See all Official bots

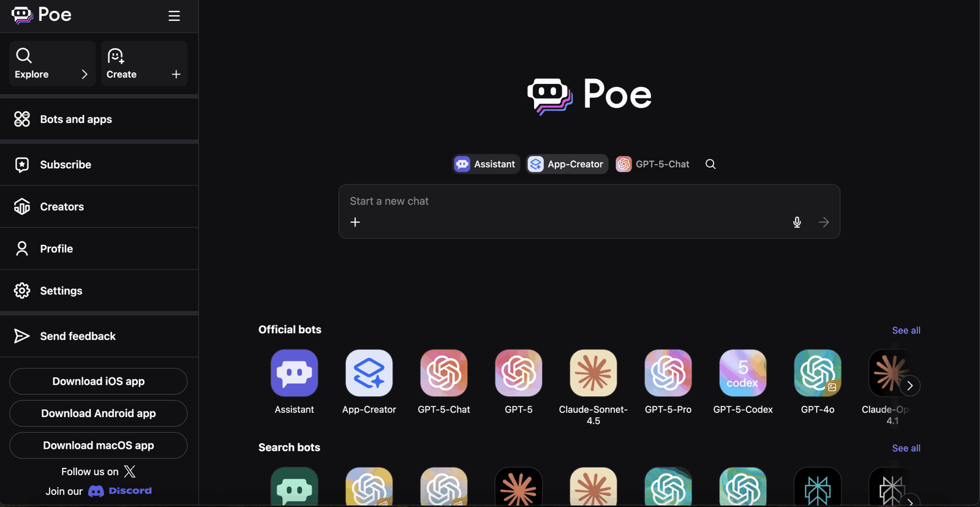(906, 330)
